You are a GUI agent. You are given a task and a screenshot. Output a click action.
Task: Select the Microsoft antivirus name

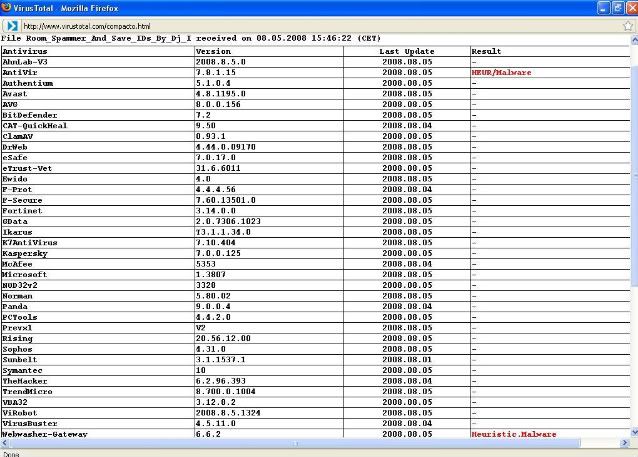pyautogui.click(x=25, y=274)
